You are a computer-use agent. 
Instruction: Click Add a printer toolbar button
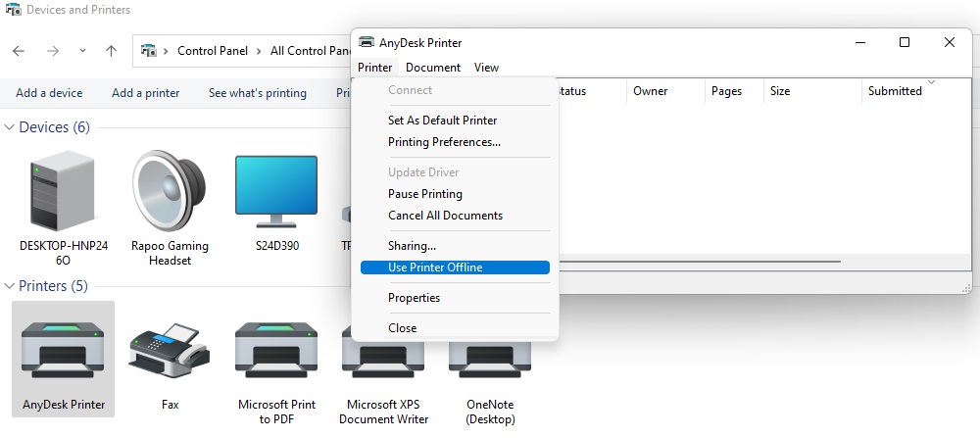click(x=146, y=93)
